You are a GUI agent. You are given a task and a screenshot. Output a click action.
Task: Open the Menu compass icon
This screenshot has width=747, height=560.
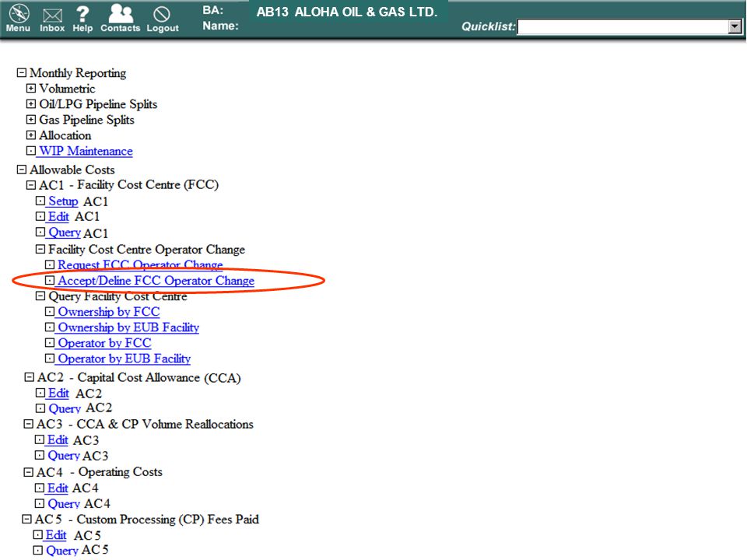pos(19,14)
